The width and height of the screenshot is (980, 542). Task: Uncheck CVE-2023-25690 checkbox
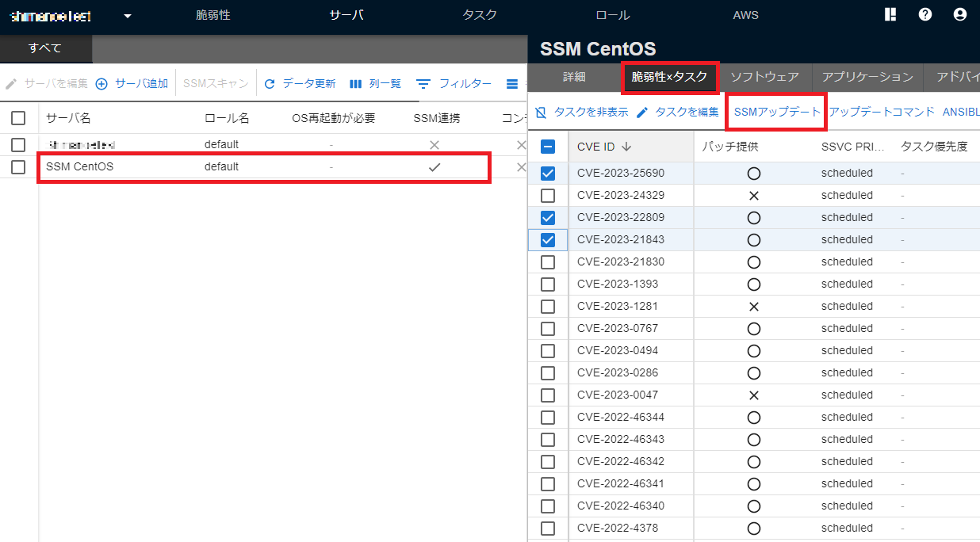click(548, 173)
